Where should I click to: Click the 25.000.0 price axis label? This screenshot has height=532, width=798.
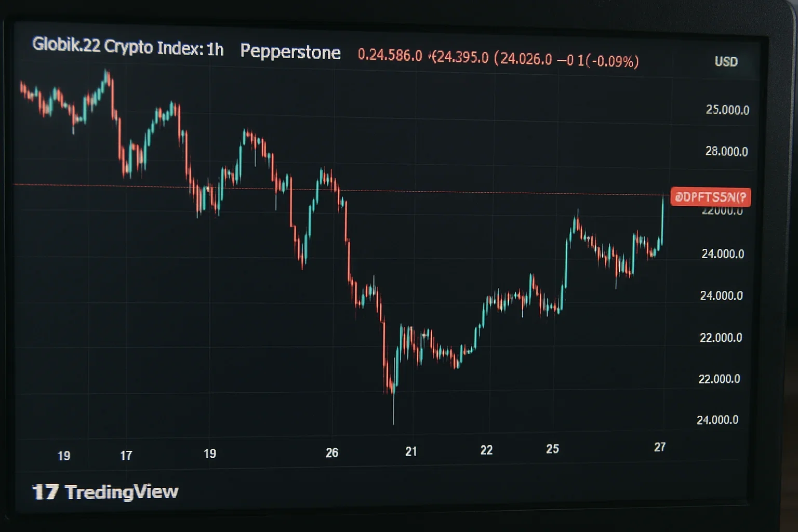[727, 110]
